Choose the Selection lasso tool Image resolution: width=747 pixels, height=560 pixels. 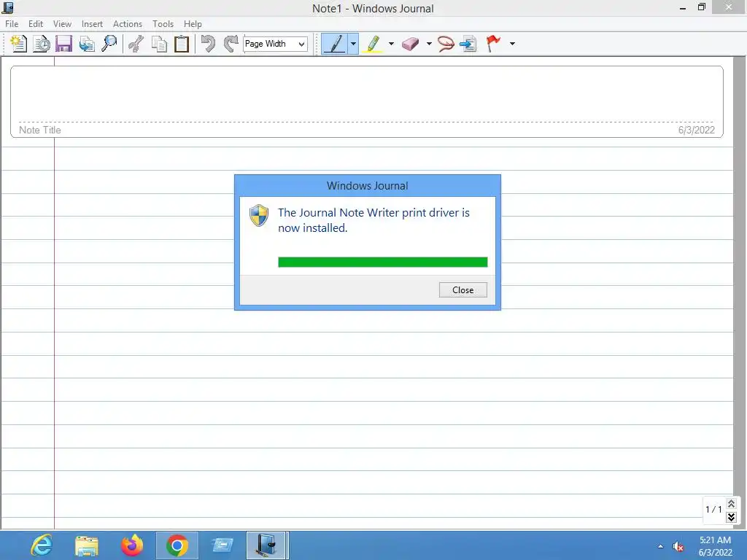pyautogui.click(x=446, y=44)
